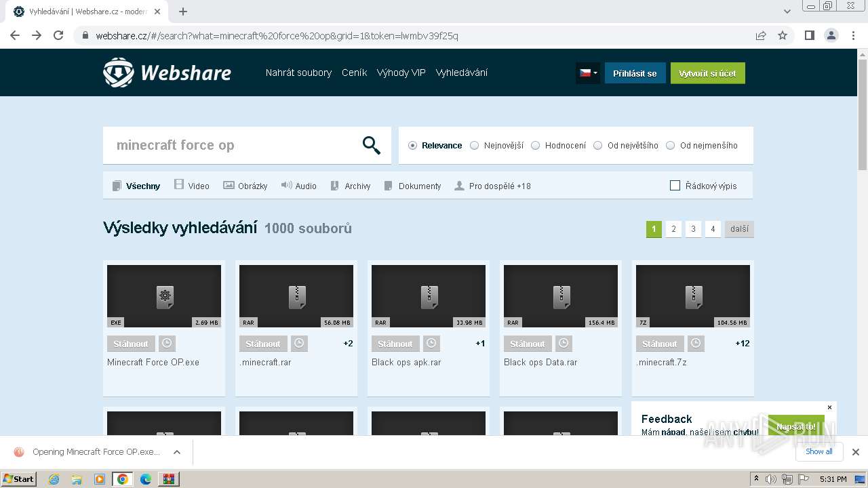This screenshot has height=488, width=868.
Task: Close the downloads bar
Action: coord(856,451)
